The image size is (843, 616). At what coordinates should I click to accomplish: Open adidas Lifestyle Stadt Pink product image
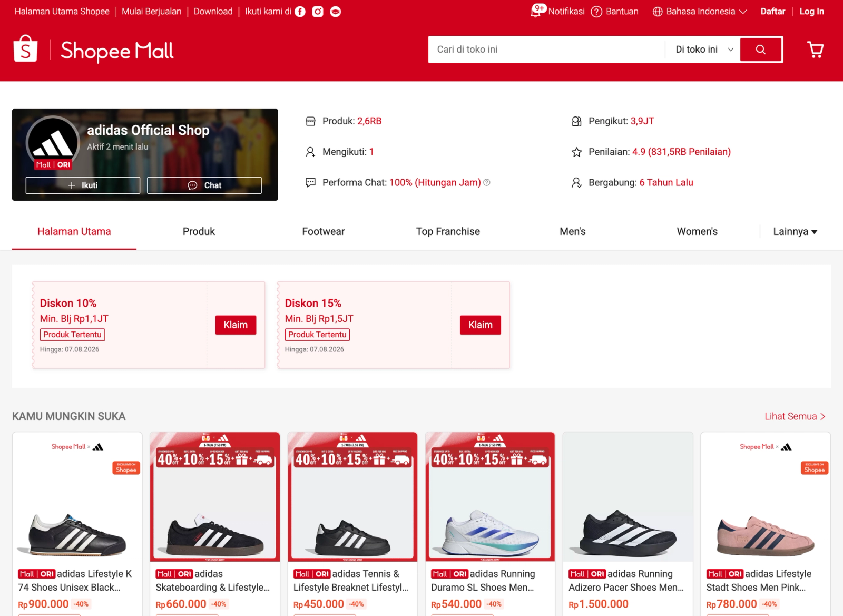click(x=766, y=497)
